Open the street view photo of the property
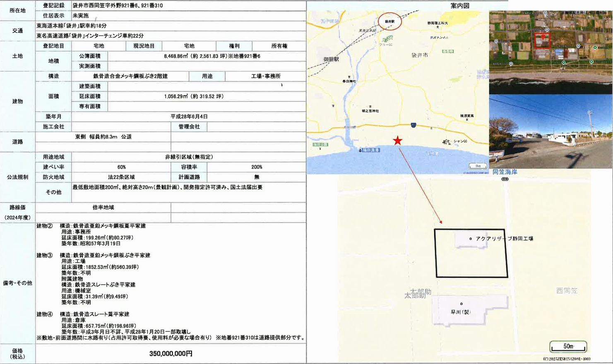 (x=550, y=132)
